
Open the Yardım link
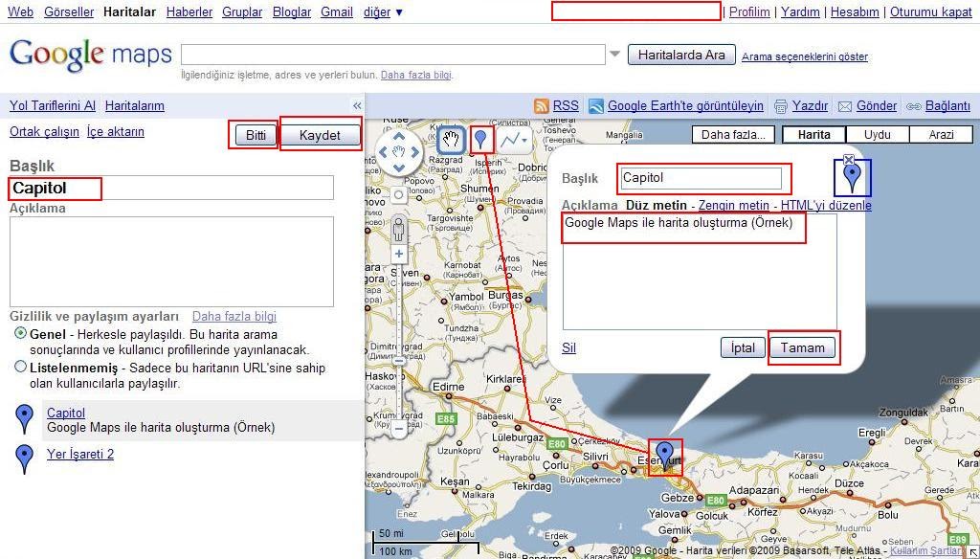point(801,11)
